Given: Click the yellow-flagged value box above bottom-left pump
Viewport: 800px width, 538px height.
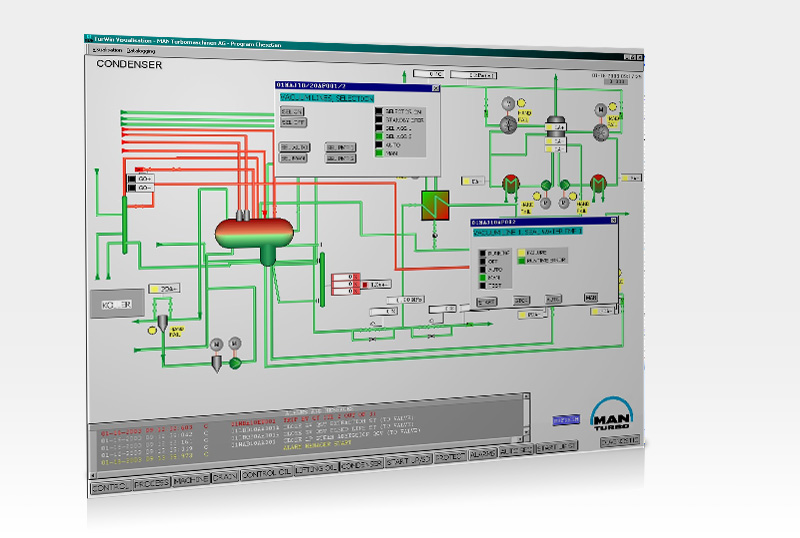Looking at the screenshot, I should point(164,289).
